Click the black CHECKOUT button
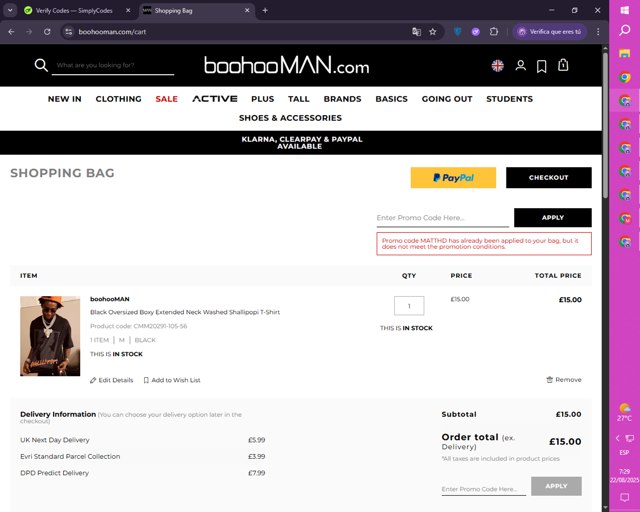This screenshot has width=640, height=512. point(549,178)
